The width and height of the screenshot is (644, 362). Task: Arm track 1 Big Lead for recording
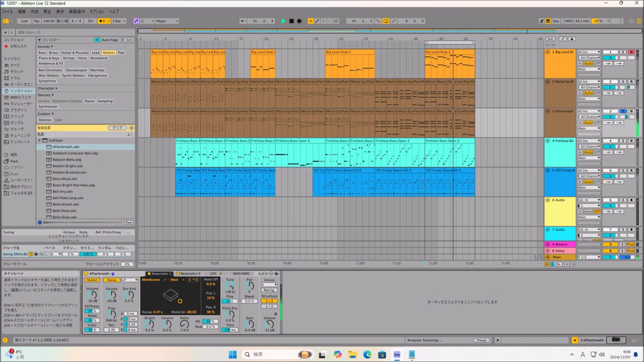tap(631, 52)
